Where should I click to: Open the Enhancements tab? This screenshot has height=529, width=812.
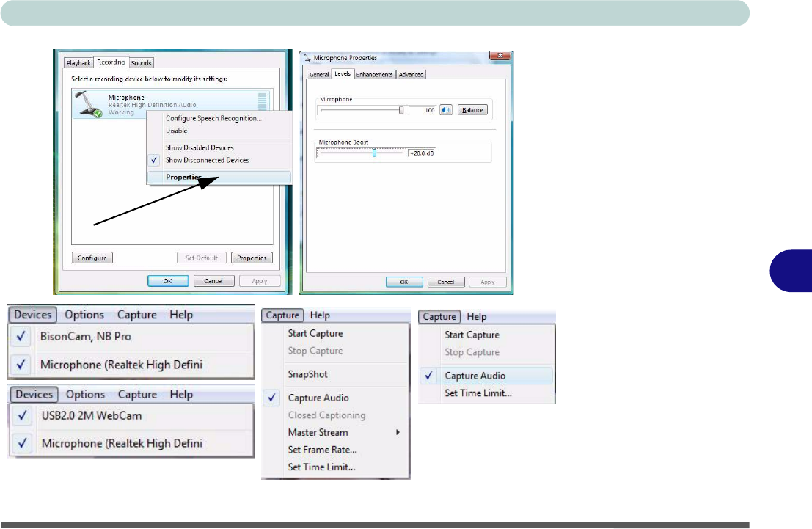tap(374, 75)
